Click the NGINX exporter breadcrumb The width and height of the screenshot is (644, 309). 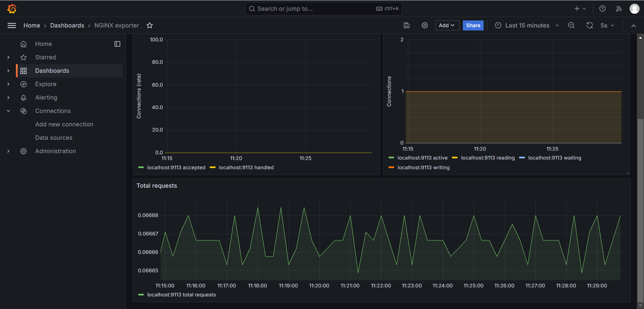pos(116,25)
